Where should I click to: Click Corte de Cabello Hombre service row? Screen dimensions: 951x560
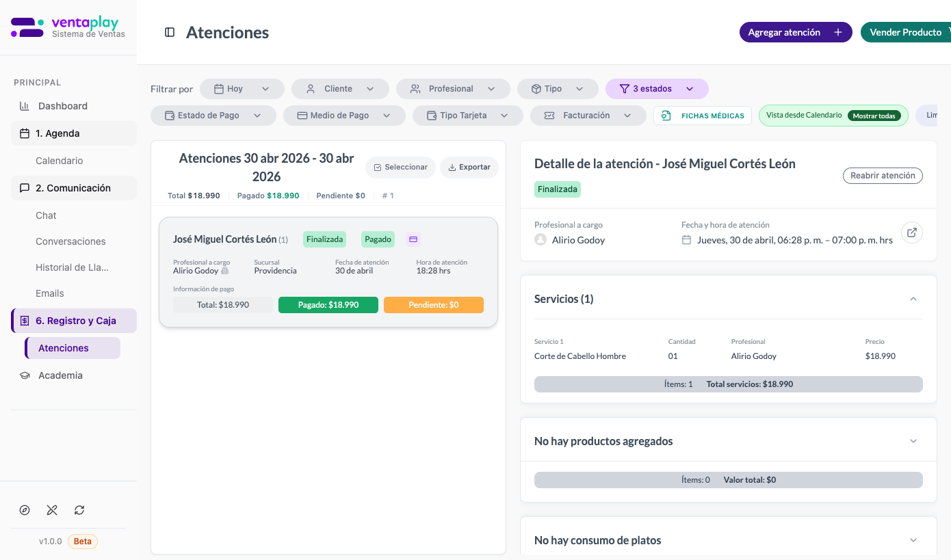728,356
